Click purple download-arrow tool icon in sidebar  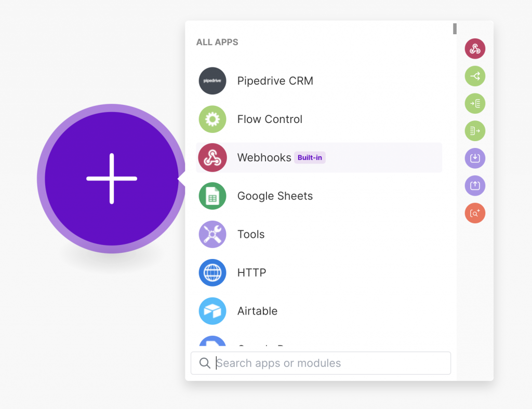[475, 158]
